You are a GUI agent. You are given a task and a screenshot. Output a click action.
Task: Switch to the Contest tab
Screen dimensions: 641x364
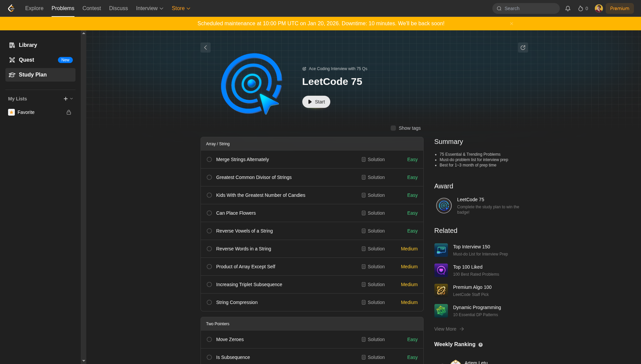pyautogui.click(x=91, y=8)
